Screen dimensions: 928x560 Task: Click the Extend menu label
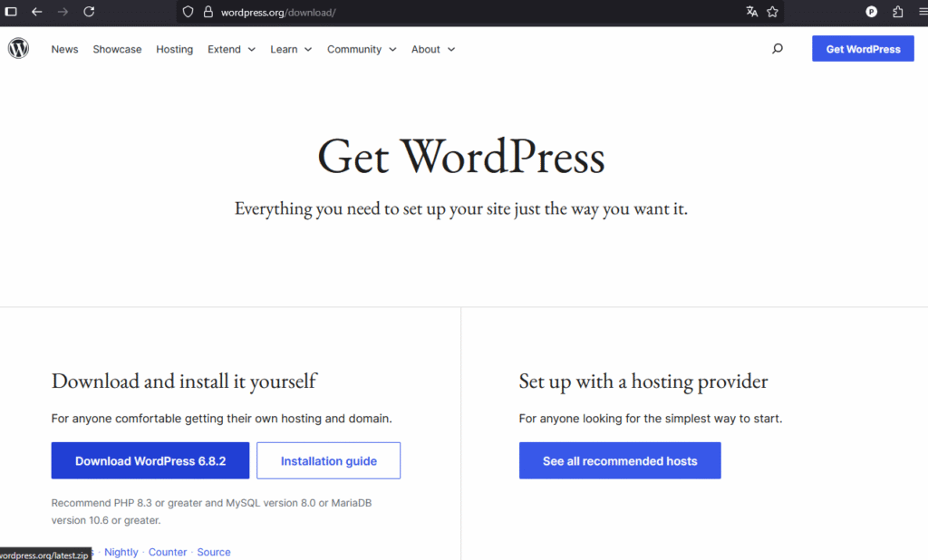point(225,49)
